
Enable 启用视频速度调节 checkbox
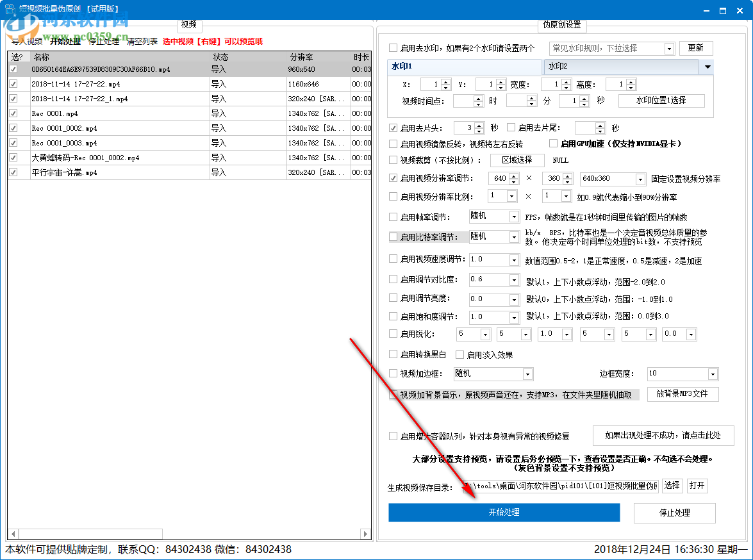pos(393,259)
